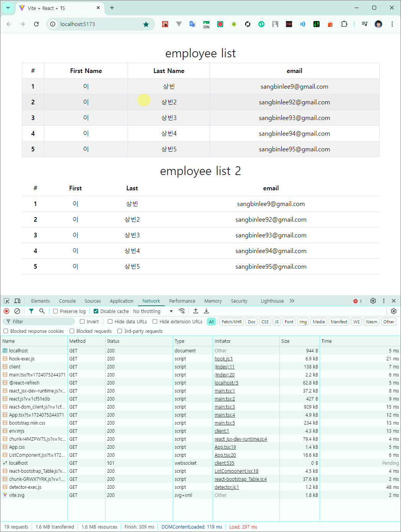Clear the network log

click(17, 311)
